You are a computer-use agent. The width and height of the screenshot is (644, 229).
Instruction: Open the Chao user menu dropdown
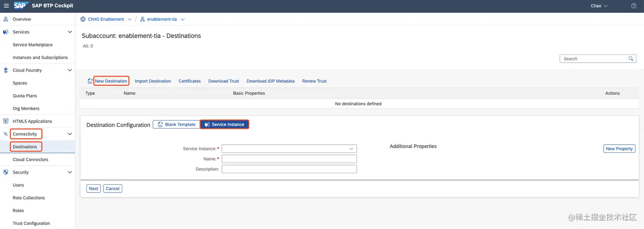pos(606,6)
